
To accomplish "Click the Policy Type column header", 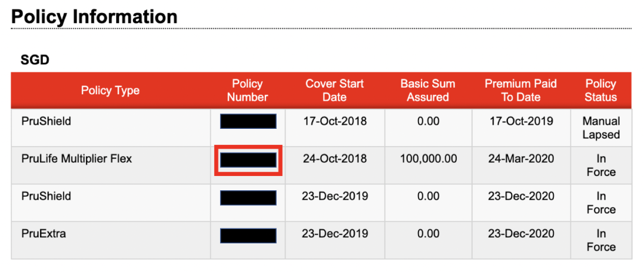I will pyautogui.click(x=110, y=91).
